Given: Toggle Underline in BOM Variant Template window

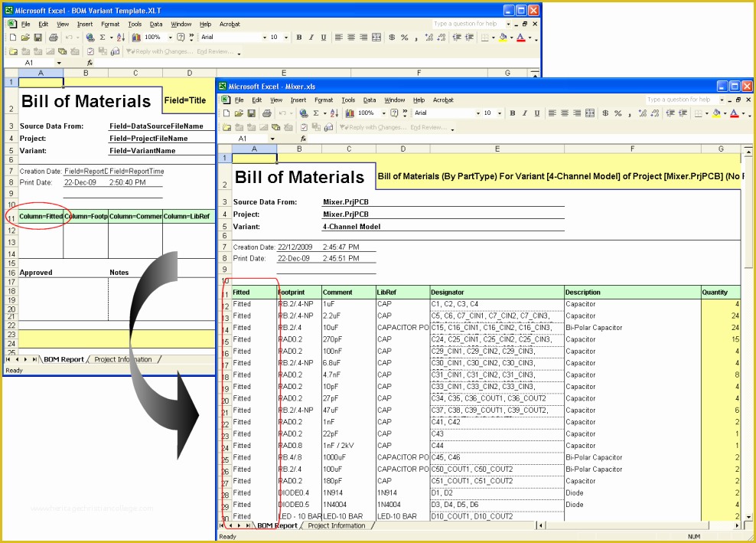Looking at the screenshot, I should tap(324, 38).
